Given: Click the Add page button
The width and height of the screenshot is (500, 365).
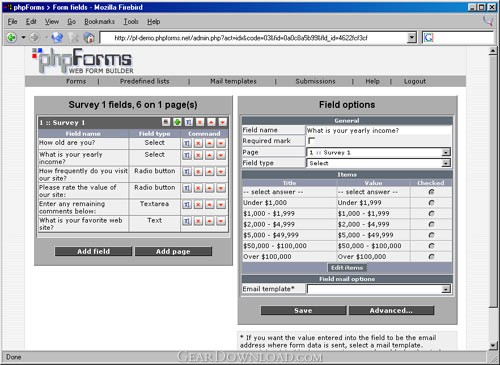Looking at the screenshot, I should coord(173,251).
